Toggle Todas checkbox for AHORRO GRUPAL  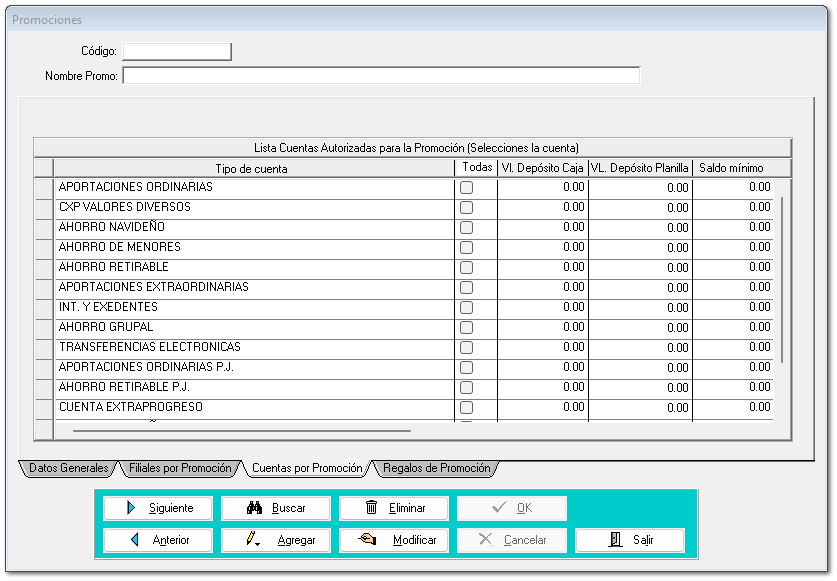(466, 328)
